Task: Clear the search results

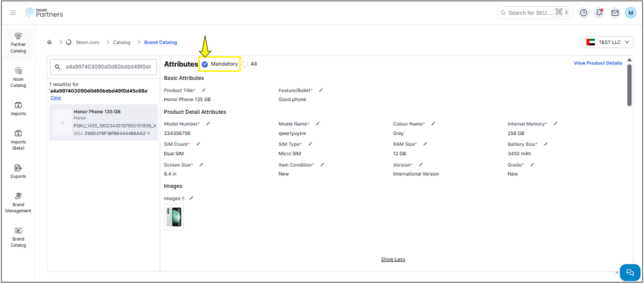Action: click(x=56, y=98)
